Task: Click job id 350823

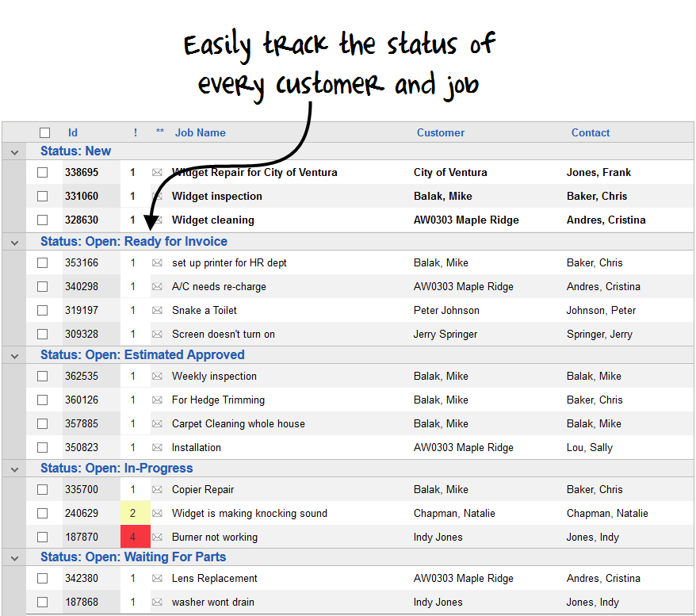Action: click(82, 447)
